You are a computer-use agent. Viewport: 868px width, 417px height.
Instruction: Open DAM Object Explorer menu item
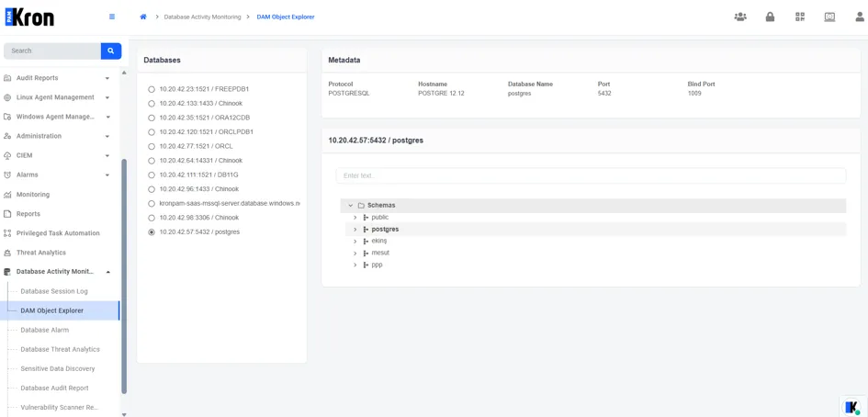coord(60,310)
